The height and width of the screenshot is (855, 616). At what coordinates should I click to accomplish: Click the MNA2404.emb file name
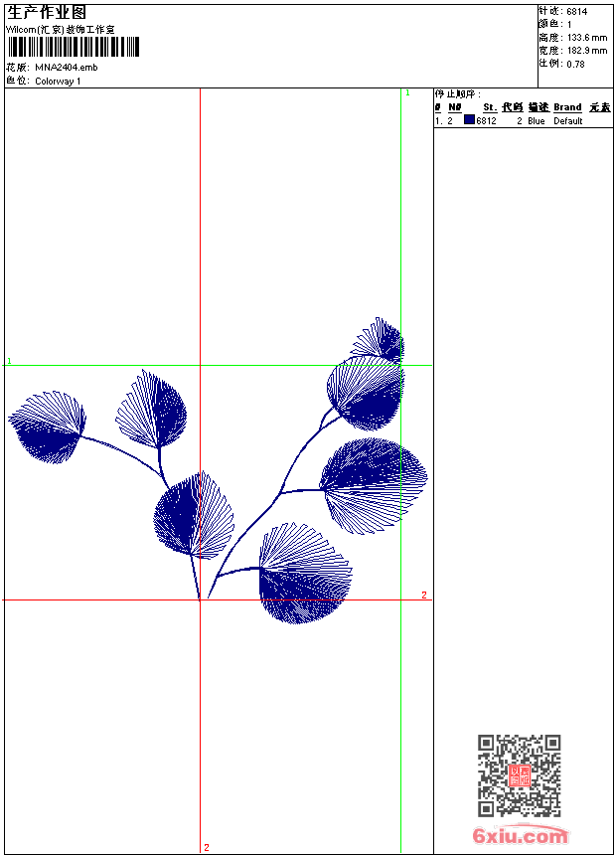(x=67, y=68)
